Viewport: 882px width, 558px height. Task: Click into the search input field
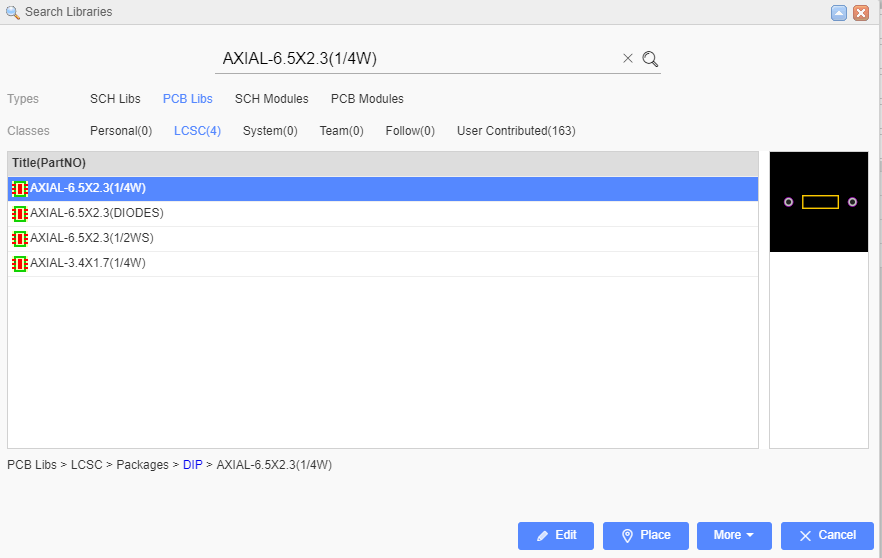(x=417, y=59)
